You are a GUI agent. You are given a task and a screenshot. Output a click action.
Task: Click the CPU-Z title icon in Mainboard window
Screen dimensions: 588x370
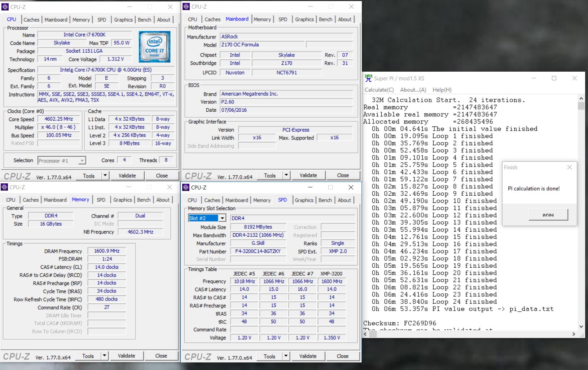coord(186,6)
